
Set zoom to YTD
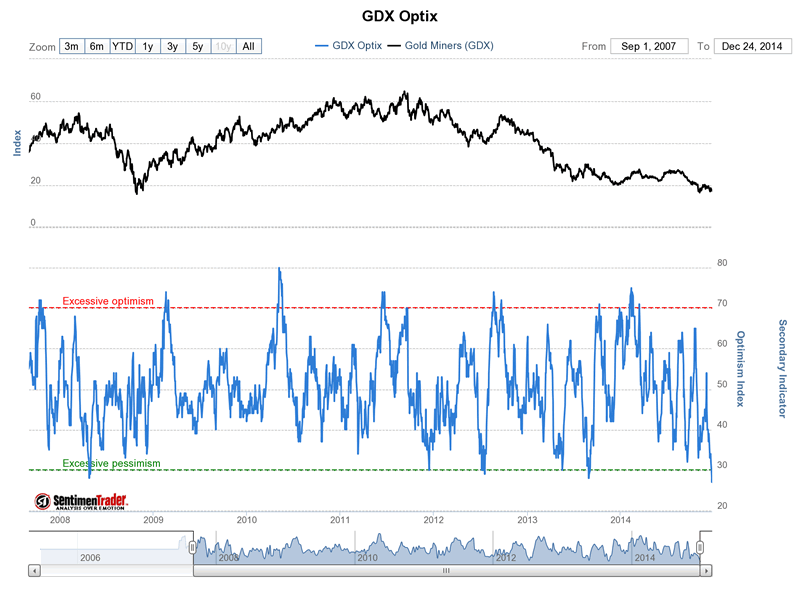pos(122,46)
